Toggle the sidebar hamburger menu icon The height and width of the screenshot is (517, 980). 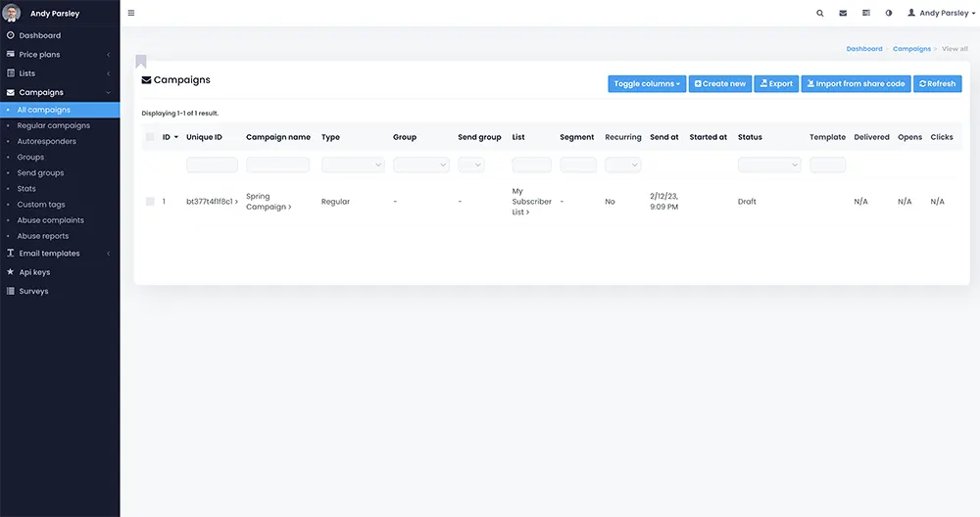(131, 13)
